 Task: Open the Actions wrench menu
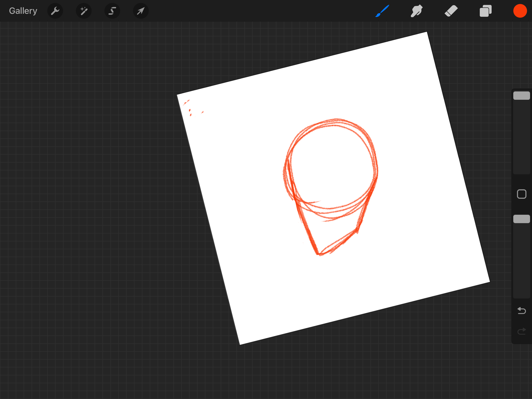click(55, 11)
